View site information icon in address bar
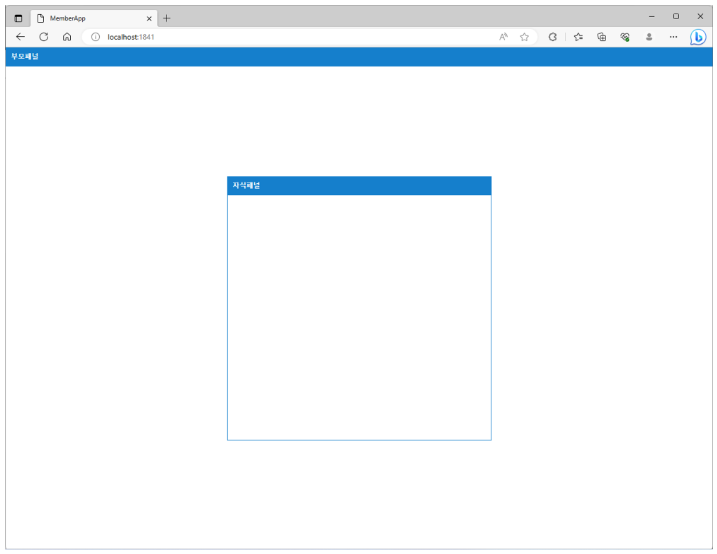The height and width of the screenshot is (554, 717). pyautogui.click(x=95, y=37)
